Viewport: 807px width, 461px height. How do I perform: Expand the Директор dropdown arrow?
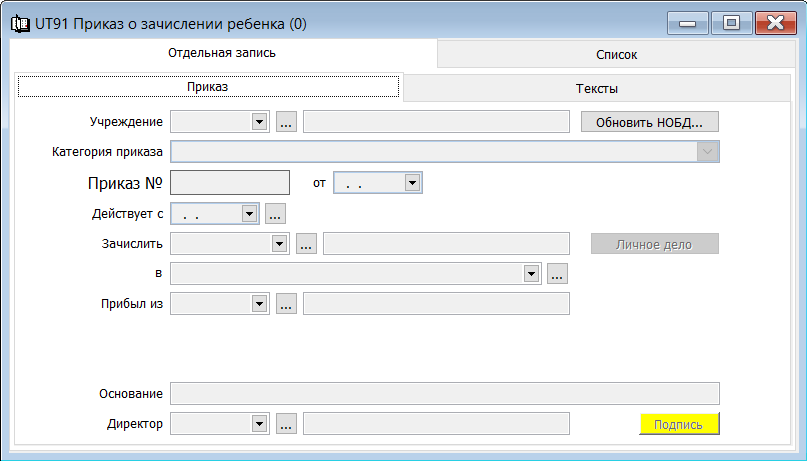coord(259,424)
